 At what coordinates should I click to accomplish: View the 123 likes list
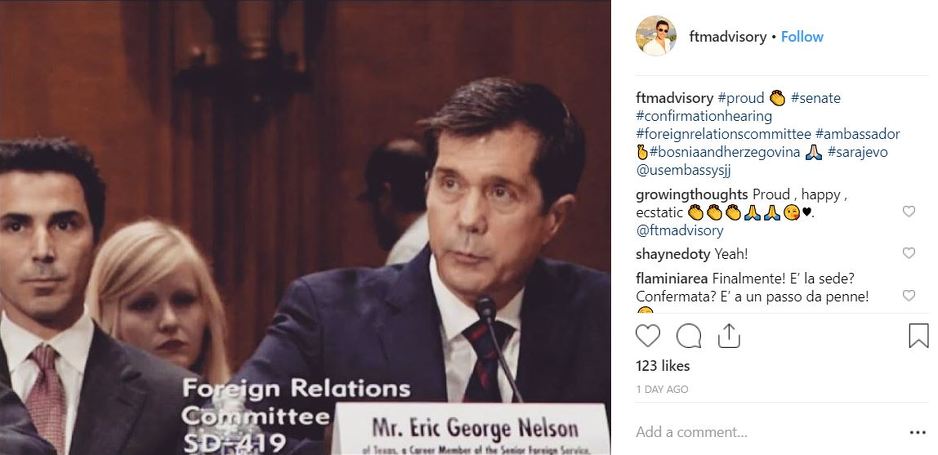[662, 366]
